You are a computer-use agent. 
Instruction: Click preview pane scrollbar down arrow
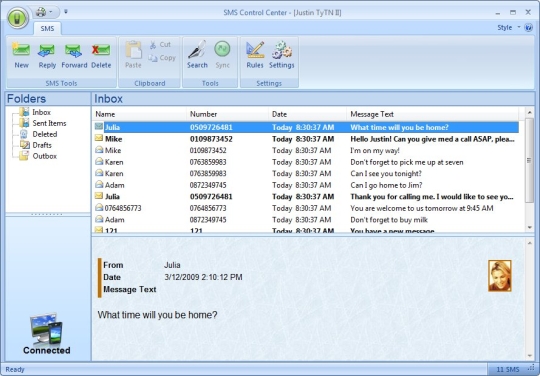[529, 356]
